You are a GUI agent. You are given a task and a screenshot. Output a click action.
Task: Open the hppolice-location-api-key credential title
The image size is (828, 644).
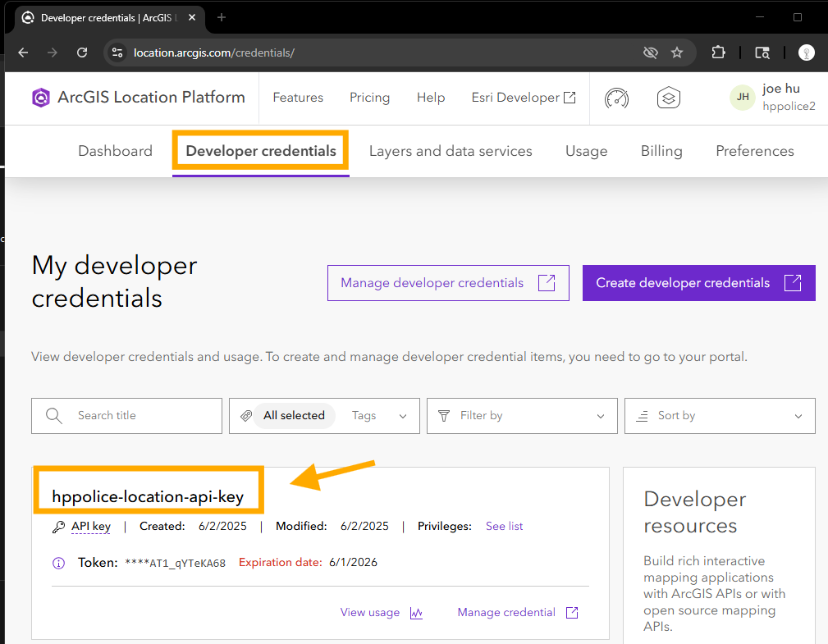coord(148,496)
